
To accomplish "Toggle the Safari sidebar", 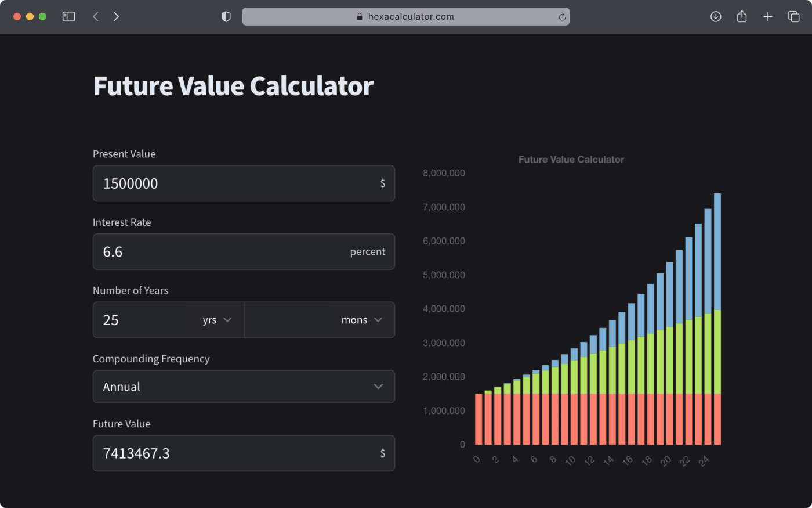I will [68, 16].
